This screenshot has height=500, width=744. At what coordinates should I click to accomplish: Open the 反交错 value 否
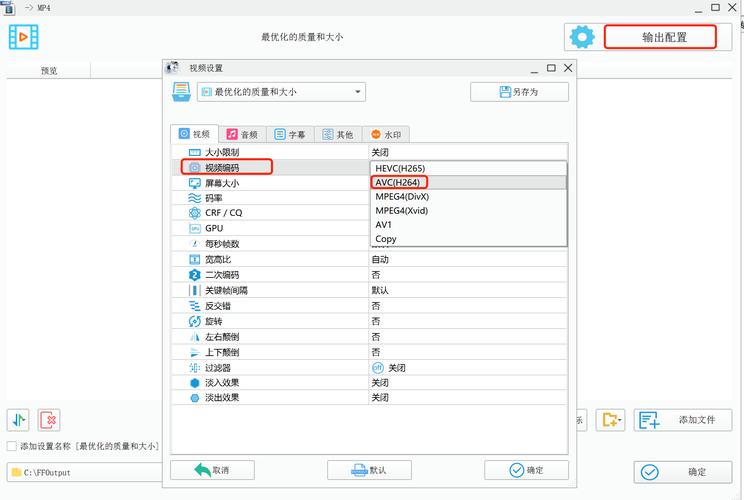coord(468,306)
